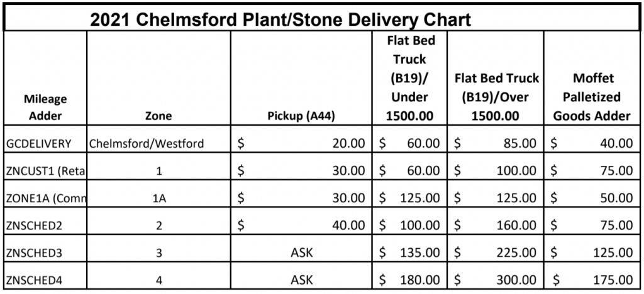Click the ASK cell in Zone 3 row
The image size is (644, 294).
point(303,253)
